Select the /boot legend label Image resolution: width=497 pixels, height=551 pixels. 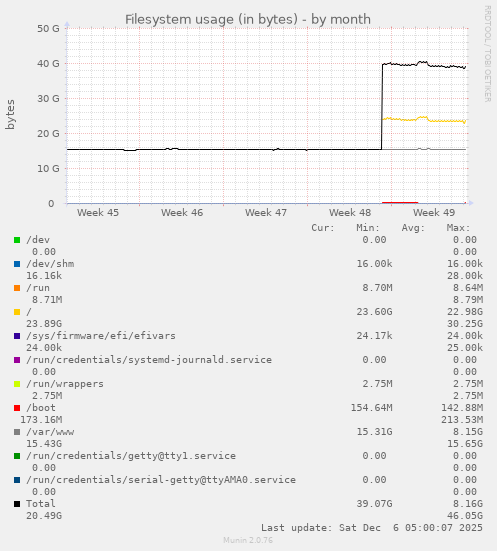(x=41, y=408)
